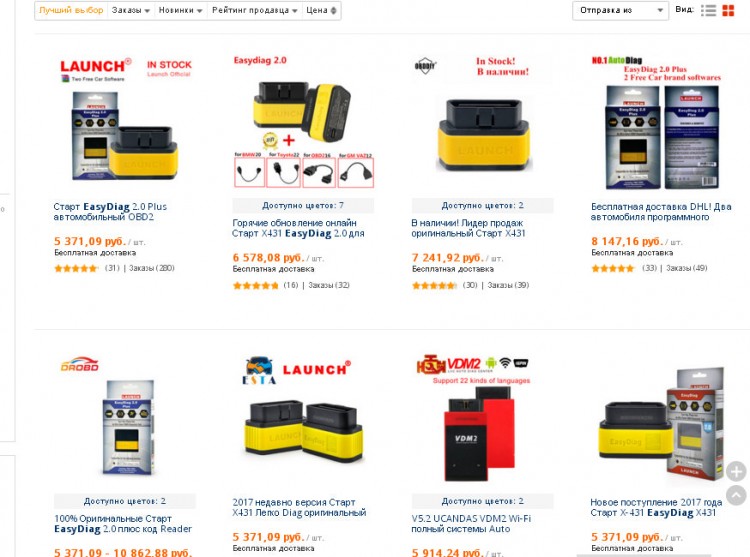Image resolution: width=750 pixels, height=557 pixels.
Task: Open the Отправка из dropdown
Action: 620,11
